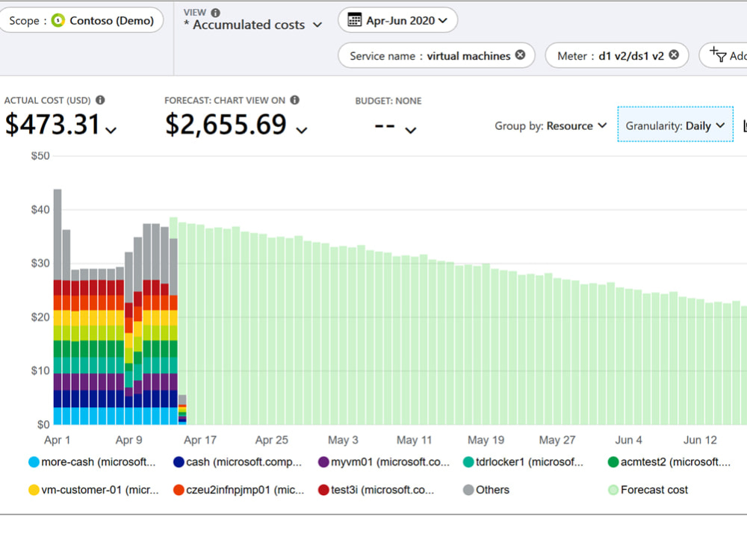Viewport: 747px width, 560px height.
Task: Click the chart type icon at the far right
Action: pos(743,125)
